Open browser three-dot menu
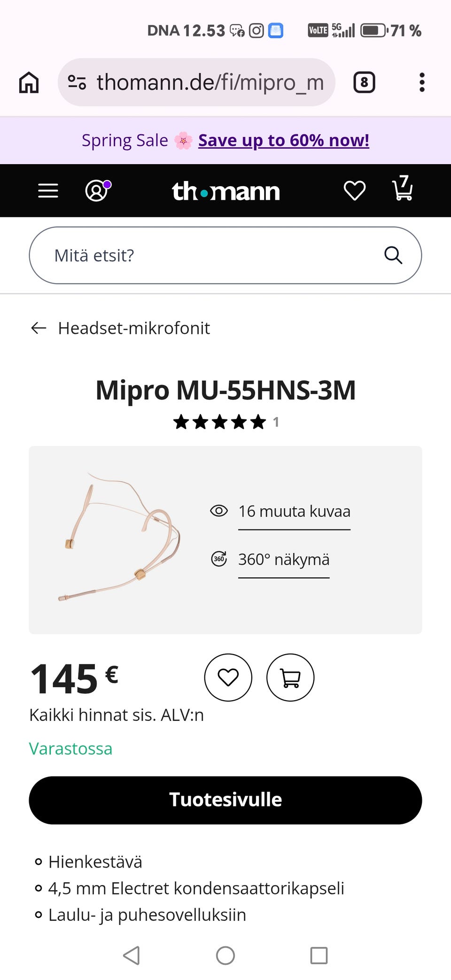451x980 pixels. pyautogui.click(x=422, y=83)
